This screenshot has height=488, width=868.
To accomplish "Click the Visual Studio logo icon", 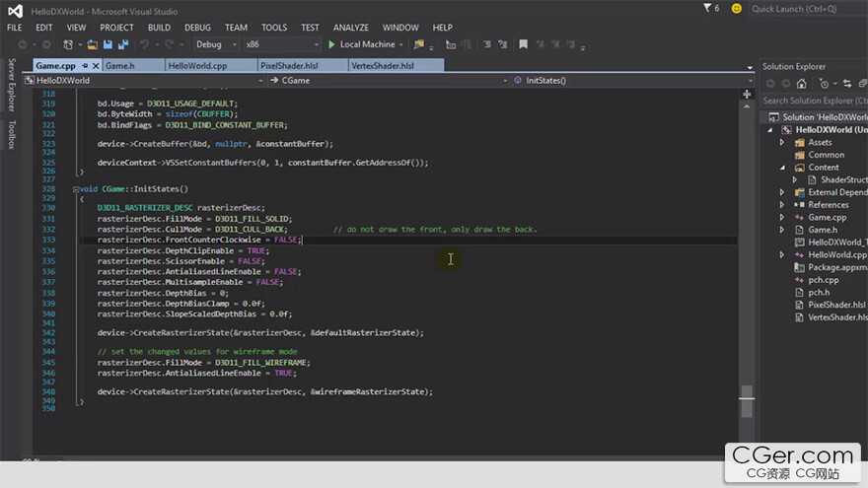I will click(15, 11).
